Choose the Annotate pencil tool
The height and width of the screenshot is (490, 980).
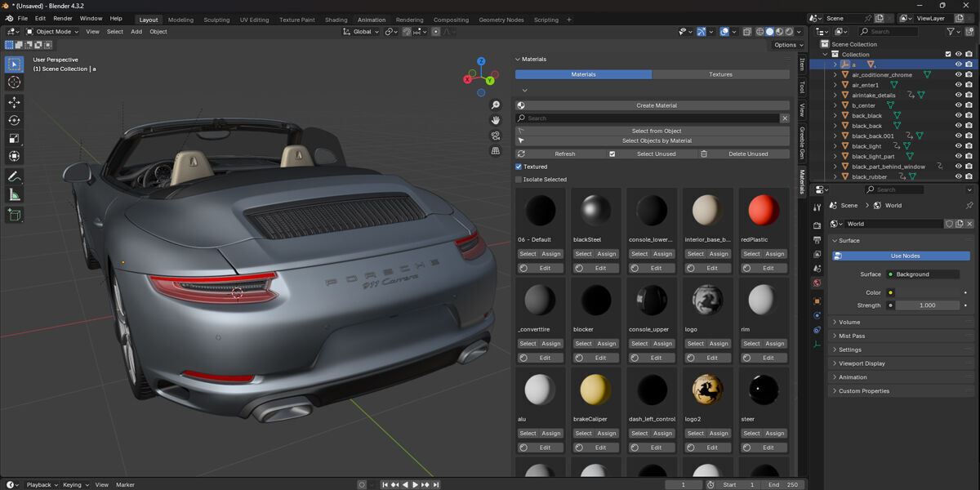(14, 176)
